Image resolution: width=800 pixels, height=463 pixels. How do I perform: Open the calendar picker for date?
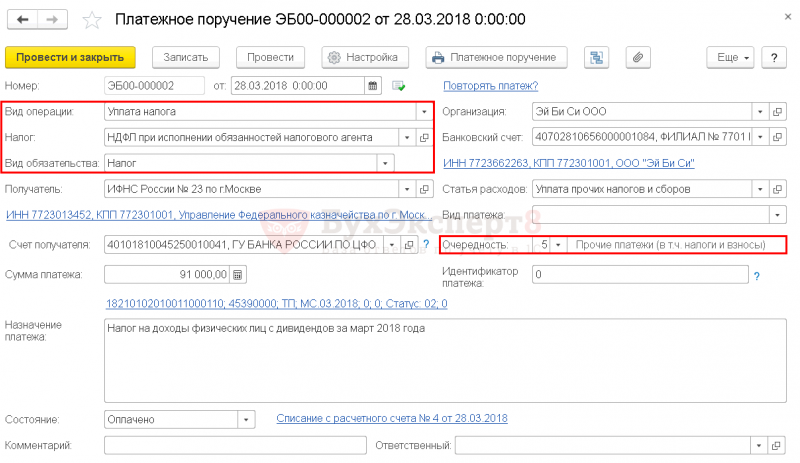point(373,86)
